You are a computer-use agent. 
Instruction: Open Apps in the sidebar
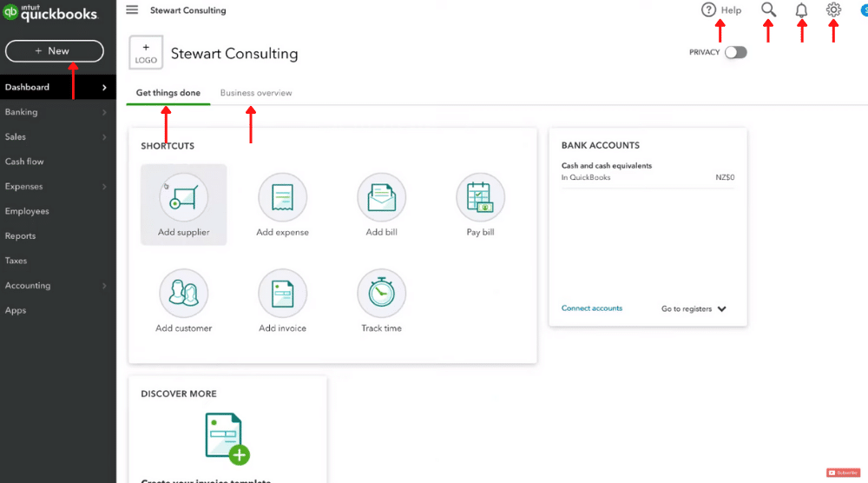tap(58, 310)
